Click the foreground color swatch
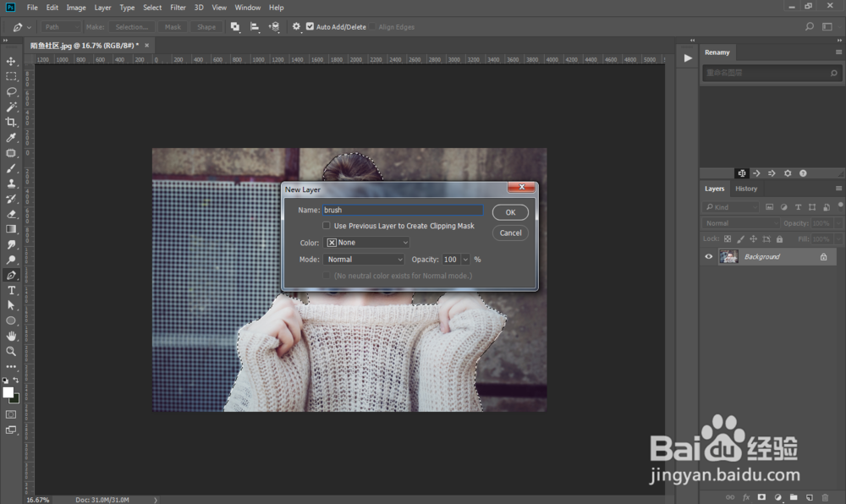Viewport: 846px width, 504px height. click(8, 392)
